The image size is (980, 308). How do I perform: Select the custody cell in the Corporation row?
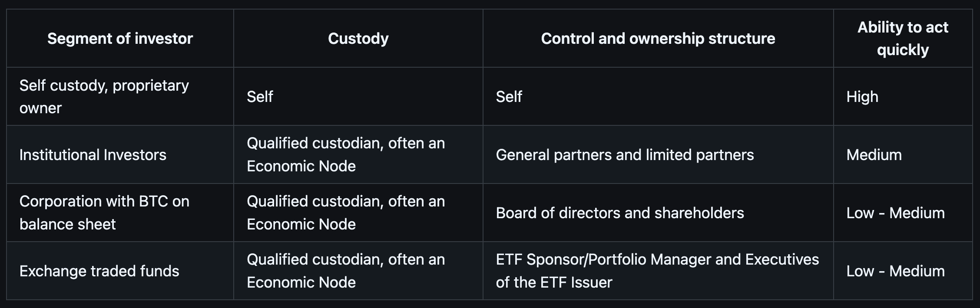click(x=346, y=213)
